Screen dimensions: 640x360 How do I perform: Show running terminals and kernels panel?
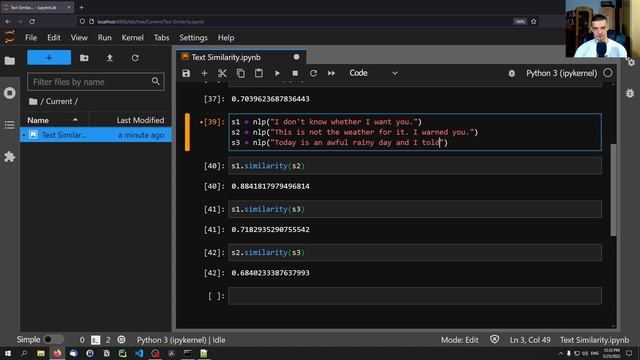9,93
